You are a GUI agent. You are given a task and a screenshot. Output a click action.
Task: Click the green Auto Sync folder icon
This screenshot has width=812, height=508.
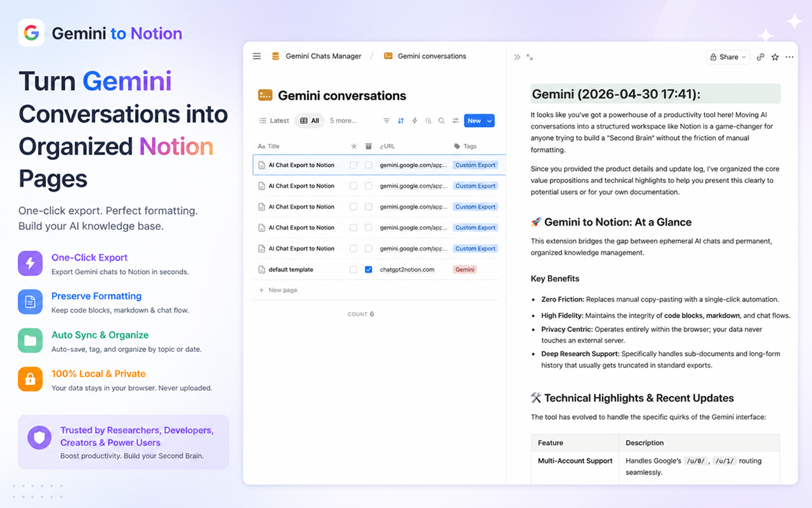pos(30,341)
